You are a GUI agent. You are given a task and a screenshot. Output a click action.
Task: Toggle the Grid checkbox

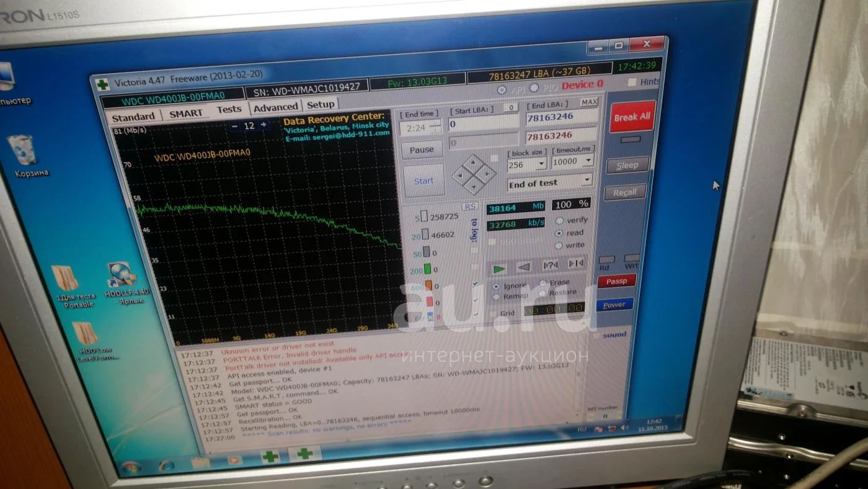494,314
